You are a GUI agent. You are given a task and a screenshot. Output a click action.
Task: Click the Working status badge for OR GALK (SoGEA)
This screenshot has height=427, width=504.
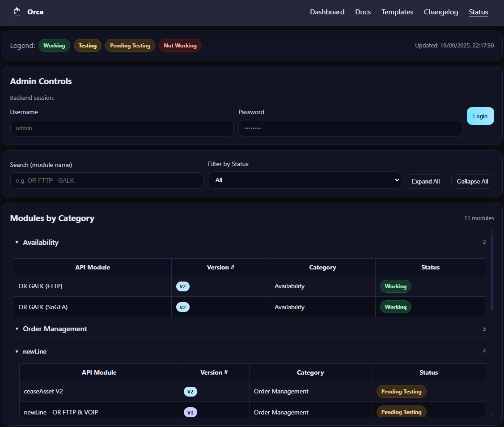click(395, 307)
